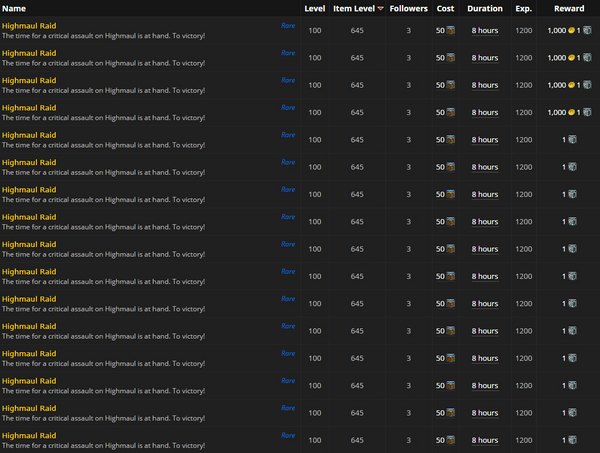Click the reward cache icon in the first row

click(587, 31)
